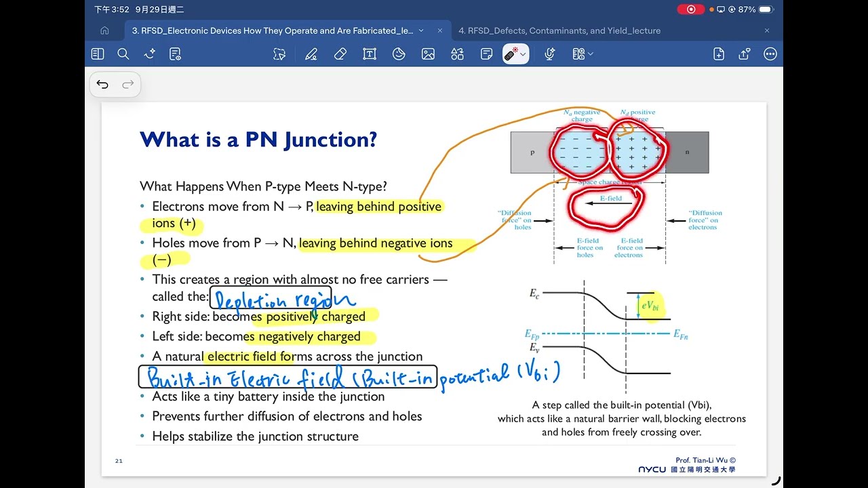Start microphone audio recording
868x488 pixels.
(550, 54)
